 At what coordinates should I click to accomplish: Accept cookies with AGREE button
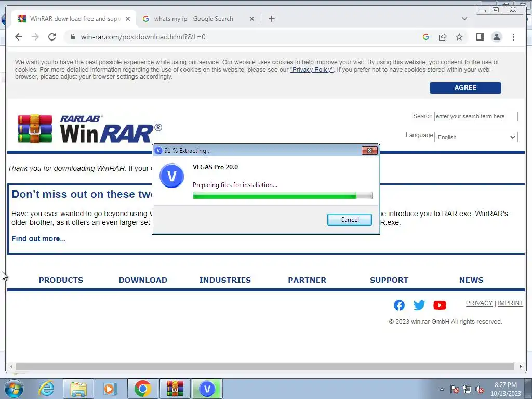[x=465, y=87]
